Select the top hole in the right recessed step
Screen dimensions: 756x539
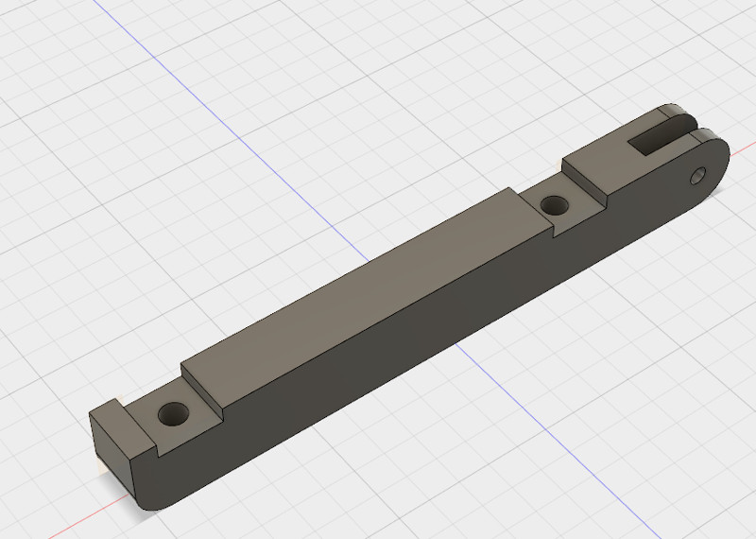(555, 205)
